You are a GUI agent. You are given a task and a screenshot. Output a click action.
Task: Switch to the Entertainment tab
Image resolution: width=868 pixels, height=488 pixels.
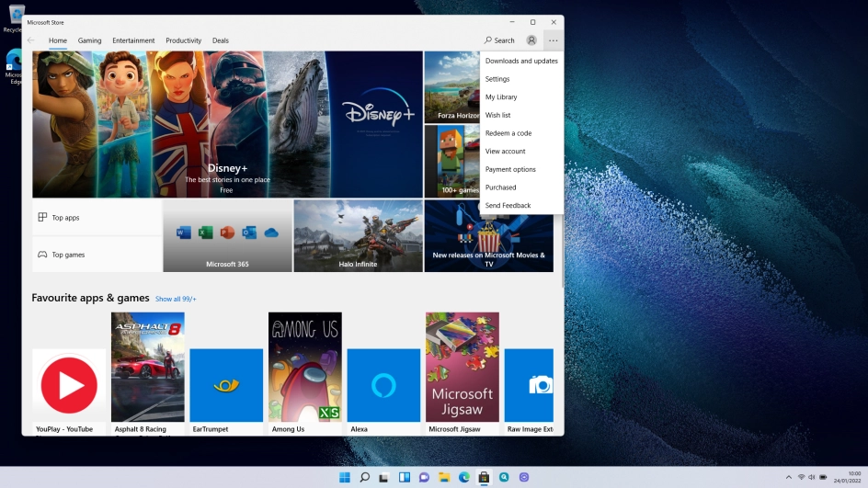click(x=133, y=40)
